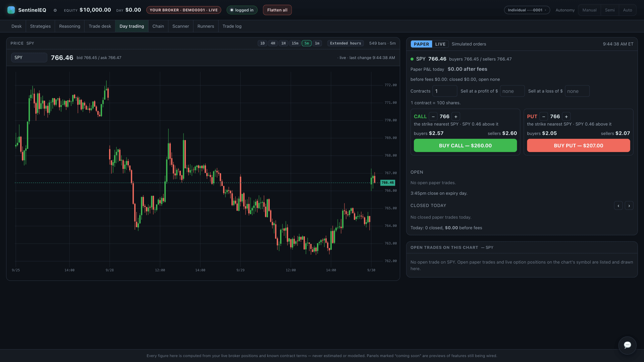Click the 766.46 price marker on chart
Screen dimensions: 644x362
pos(387,183)
